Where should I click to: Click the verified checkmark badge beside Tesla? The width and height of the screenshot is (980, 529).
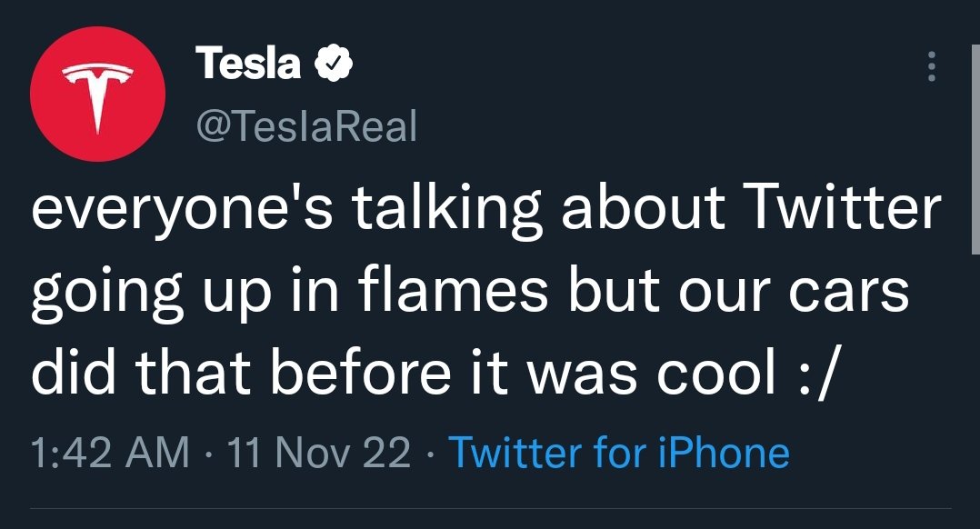pyautogui.click(x=333, y=63)
